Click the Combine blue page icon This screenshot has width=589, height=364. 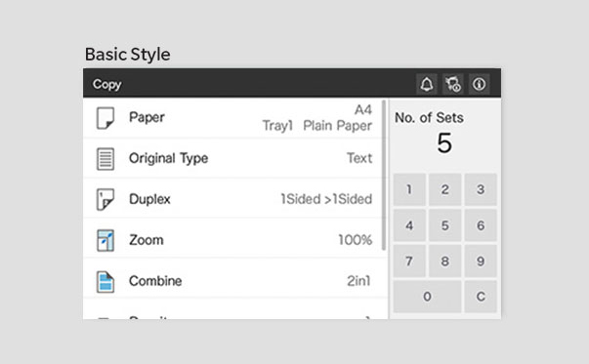(x=105, y=281)
